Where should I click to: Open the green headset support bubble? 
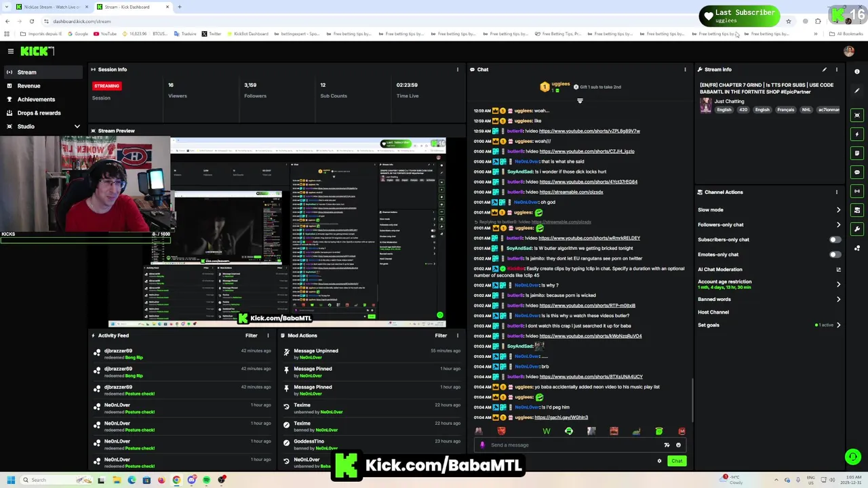(x=852, y=457)
